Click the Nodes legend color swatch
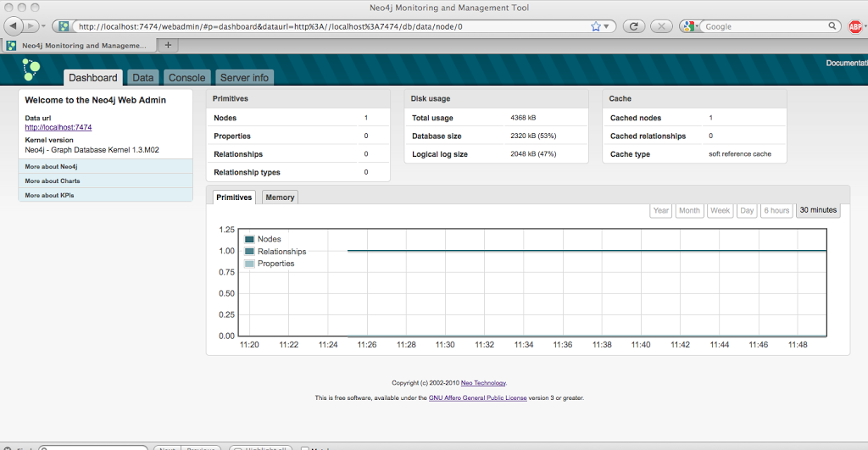The height and width of the screenshot is (450, 868). [249, 239]
